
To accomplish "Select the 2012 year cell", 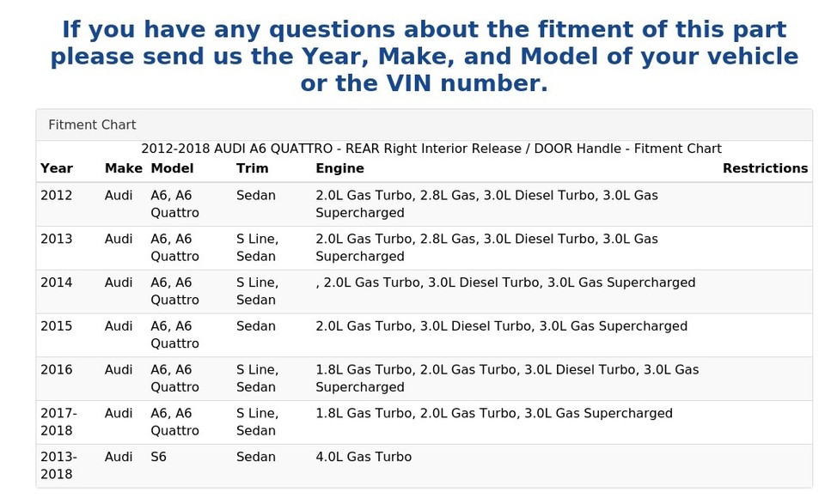I will tap(57, 196).
